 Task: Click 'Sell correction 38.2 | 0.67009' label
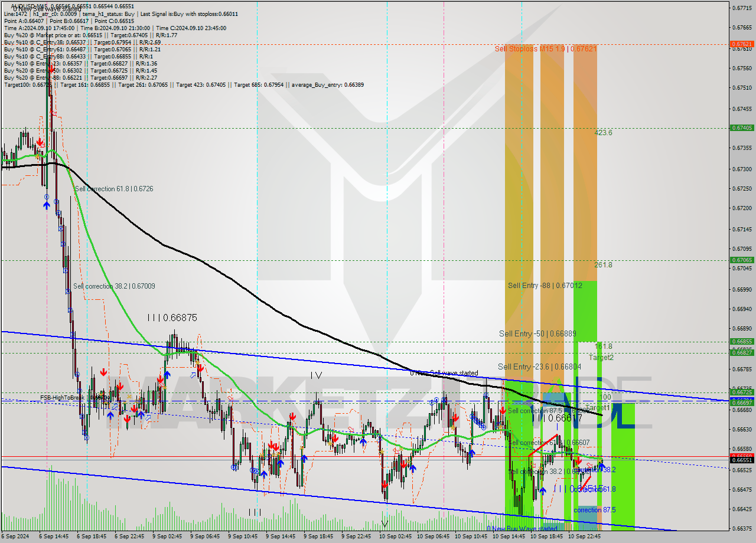tap(114, 286)
